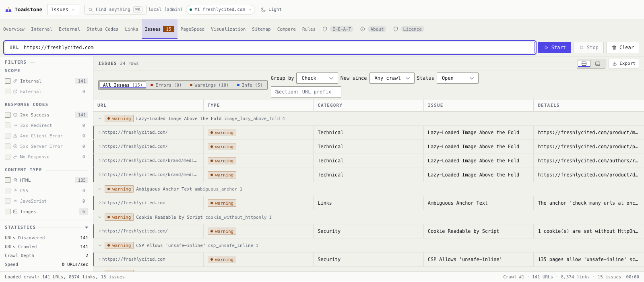Select the Errors (0) filter
Screen dimensions: 644x282
click(166, 85)
